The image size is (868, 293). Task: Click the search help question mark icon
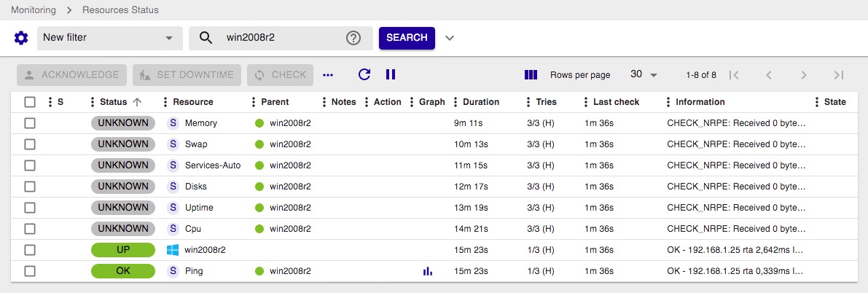pyautogui.click(x=353, y=38)
